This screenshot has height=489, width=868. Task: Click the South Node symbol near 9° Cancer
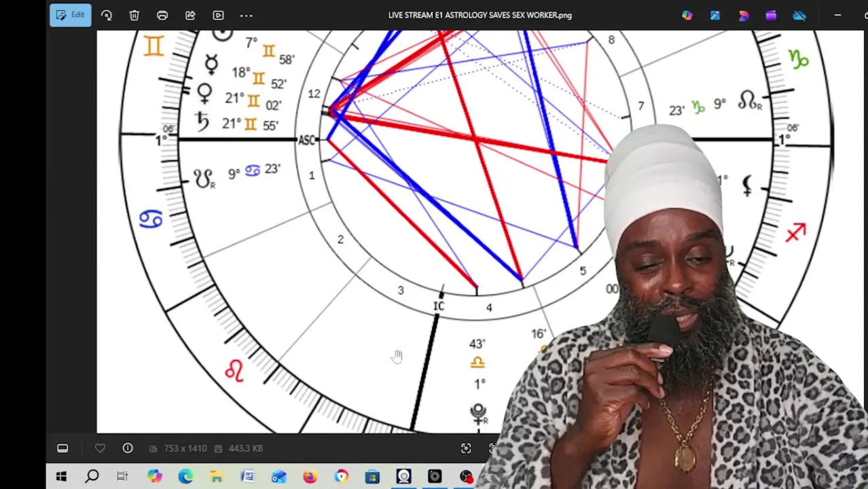pyautogui.click(x=204, y=179)
